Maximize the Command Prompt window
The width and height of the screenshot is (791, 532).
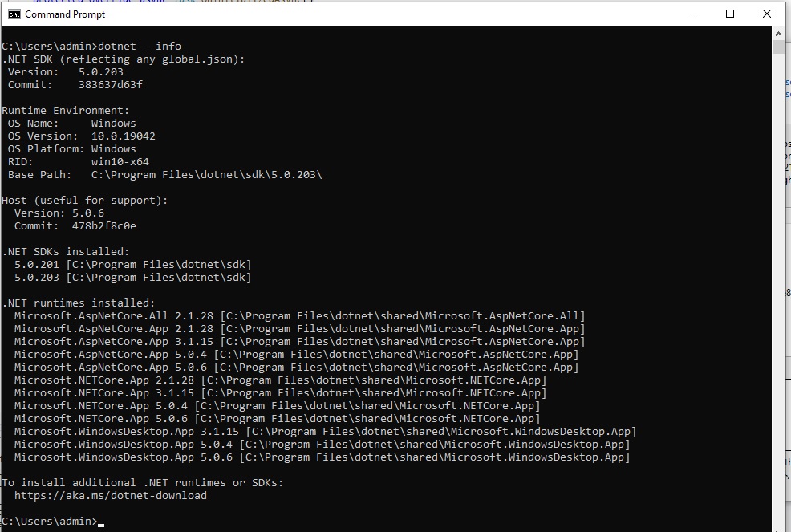[731, 14]
